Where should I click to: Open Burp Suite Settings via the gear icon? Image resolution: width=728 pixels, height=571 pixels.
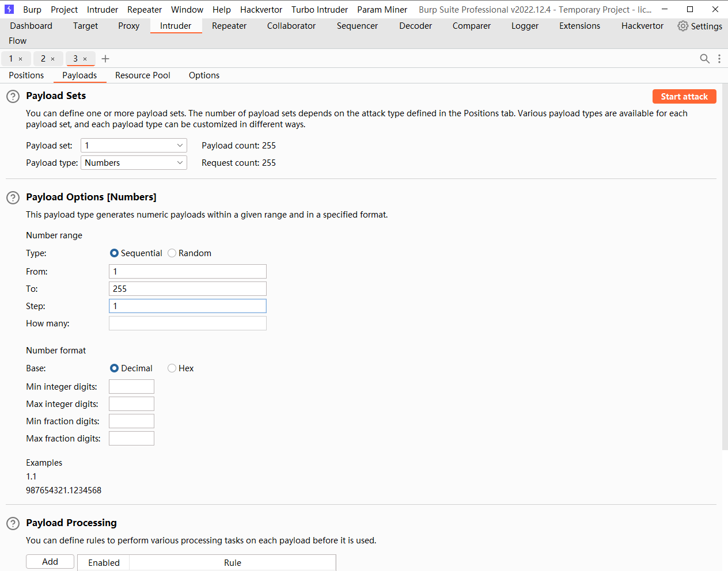point(683,26)
